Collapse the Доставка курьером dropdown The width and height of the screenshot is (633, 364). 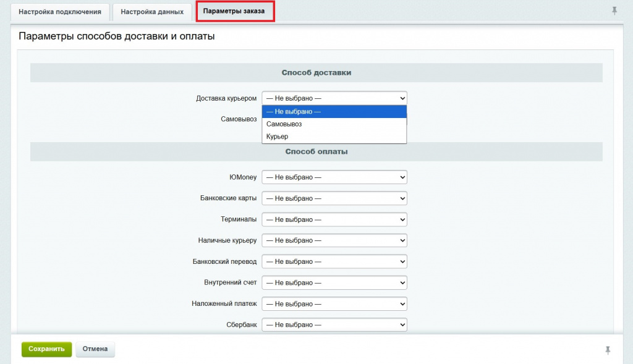(x=334, y=98)
